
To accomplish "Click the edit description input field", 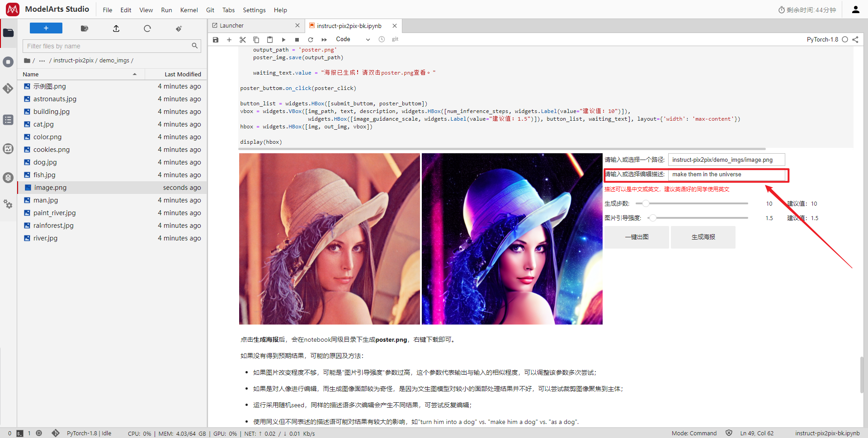I will [x=726, y=174].
